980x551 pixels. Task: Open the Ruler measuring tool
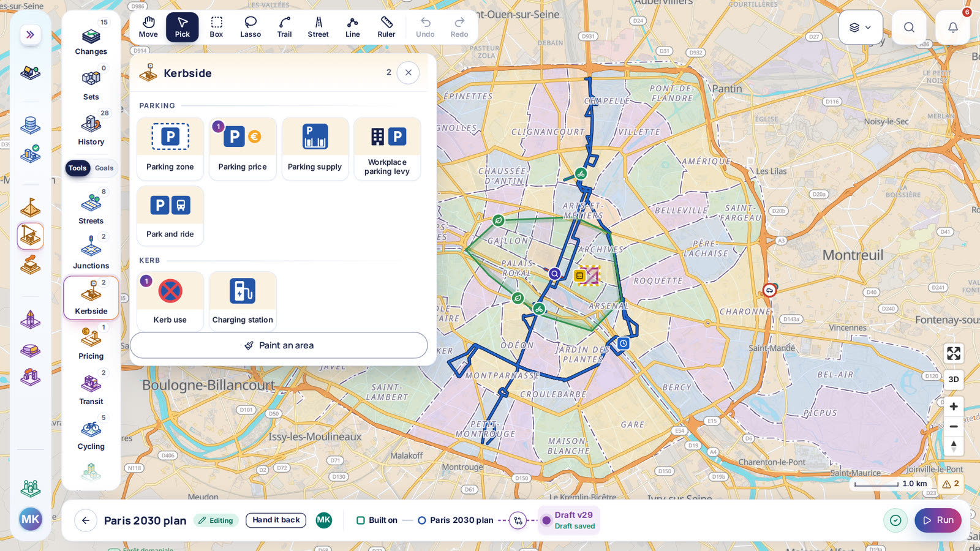386,27
